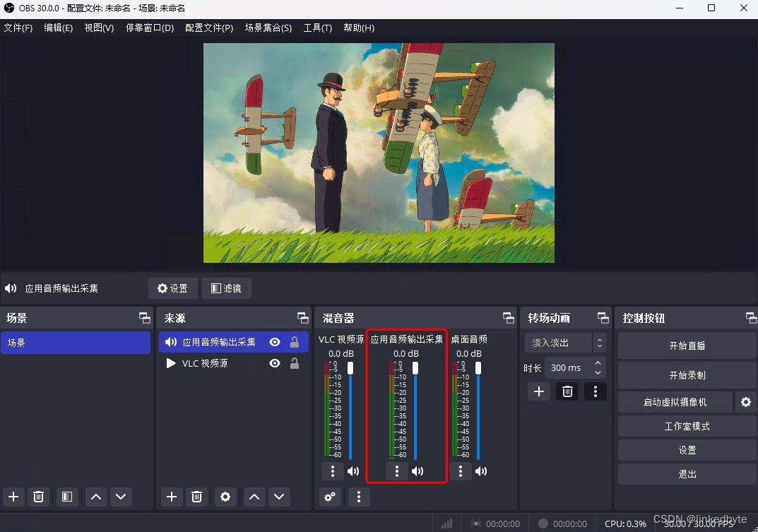The image size is (758, 532).
Task: Open the 停靠窗口(D) menu
Action: tap(150, 28)
